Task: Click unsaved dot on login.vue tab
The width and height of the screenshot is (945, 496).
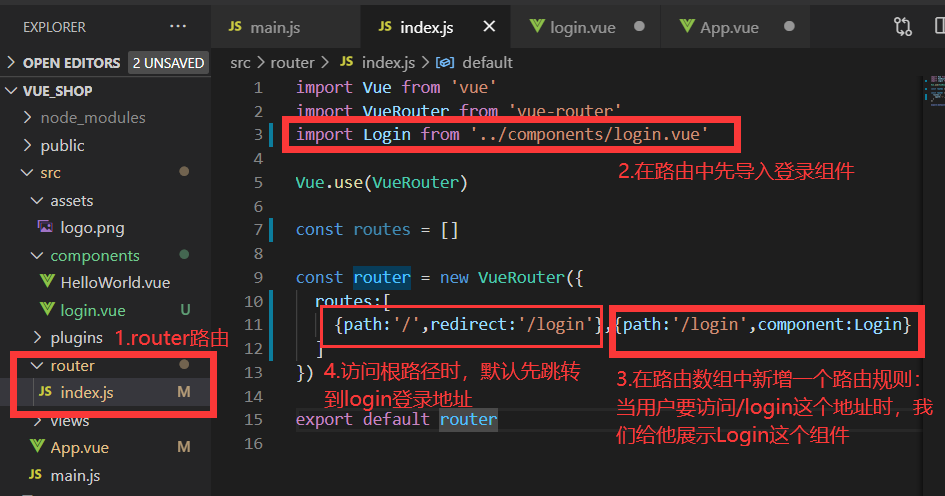Action: coord(639,27)
